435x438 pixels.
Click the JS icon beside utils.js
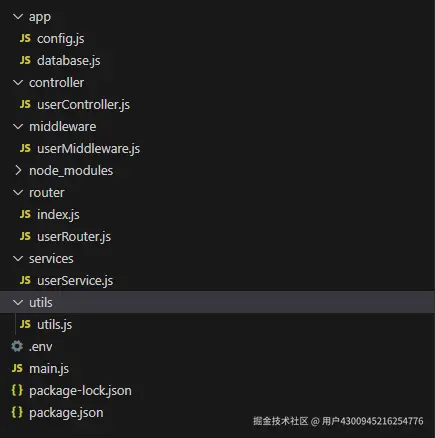coord(25,324)
